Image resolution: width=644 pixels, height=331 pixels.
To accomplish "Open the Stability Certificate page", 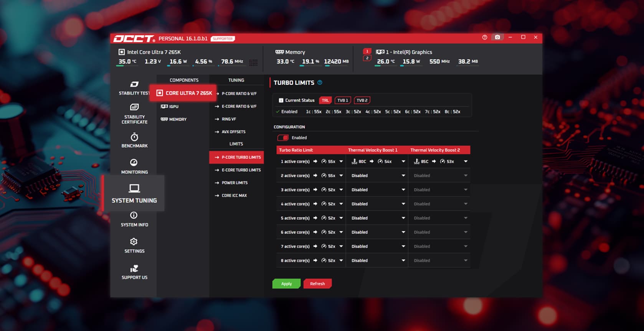I will point(134,114).
